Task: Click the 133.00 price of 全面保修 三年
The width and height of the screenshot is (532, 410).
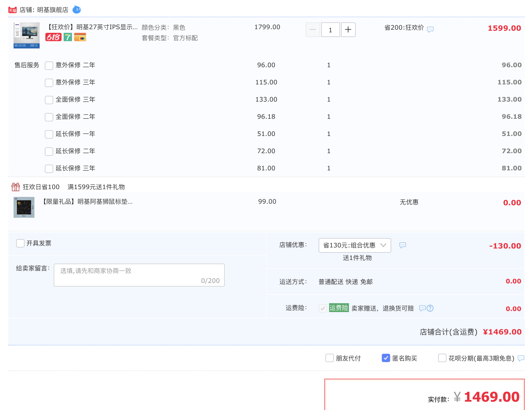Action: [266, 100]
